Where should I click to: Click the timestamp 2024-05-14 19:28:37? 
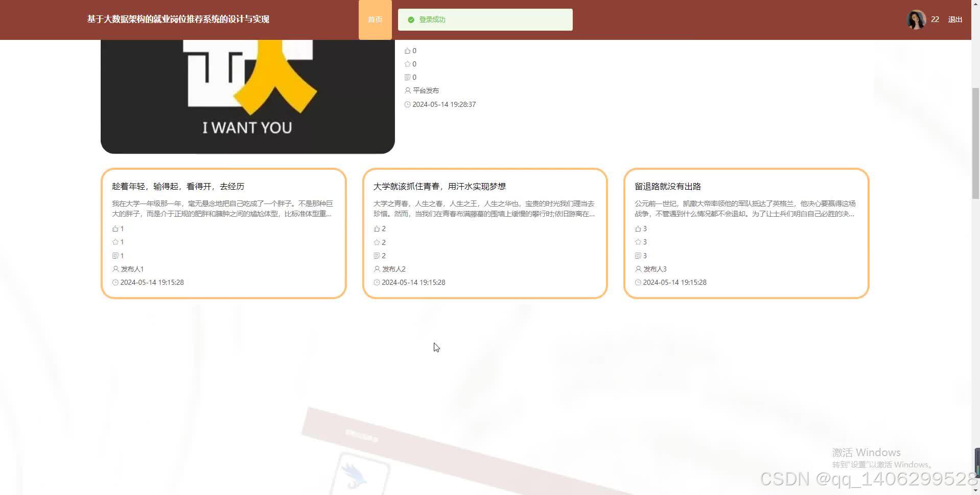pos(444,104)
